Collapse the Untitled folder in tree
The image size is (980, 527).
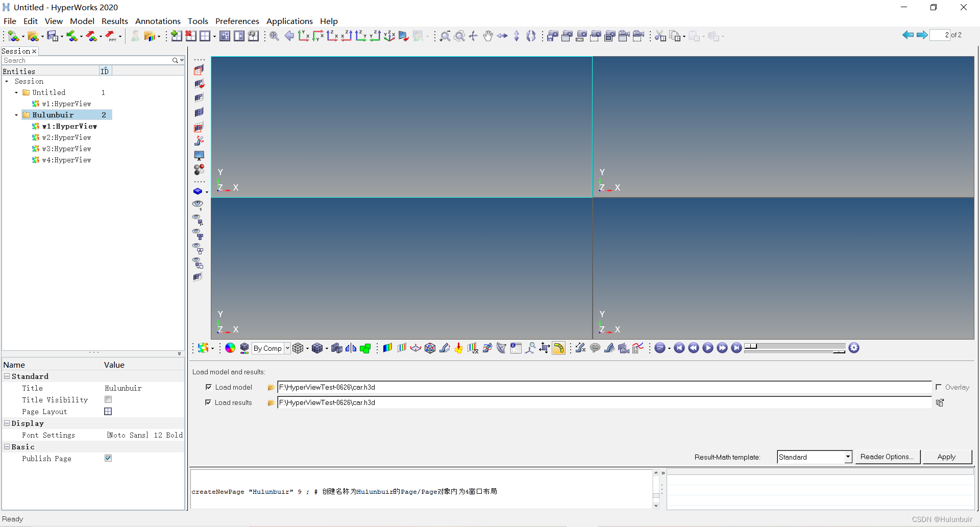tap(16, 92)
